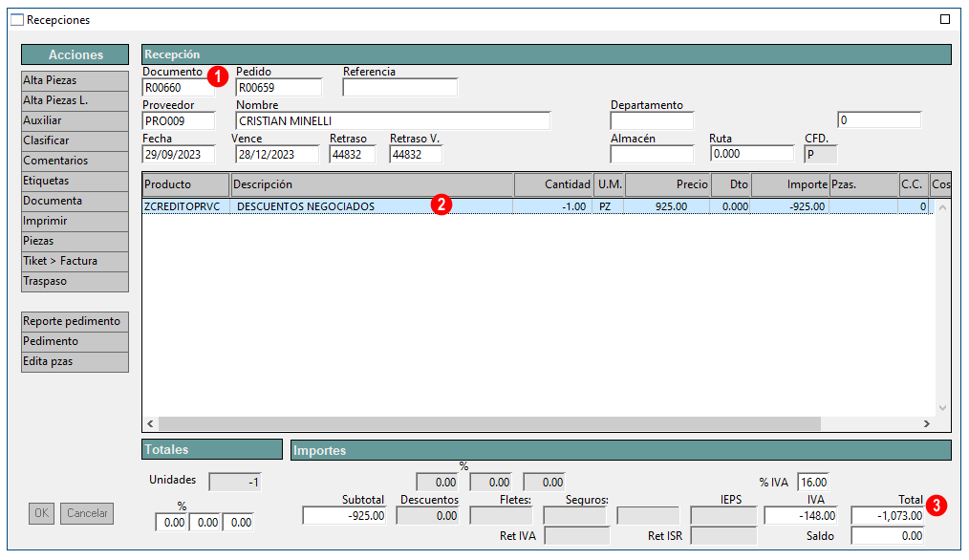Focus the Departamento field
Screen dimensions: 969x560
[652, 121]
